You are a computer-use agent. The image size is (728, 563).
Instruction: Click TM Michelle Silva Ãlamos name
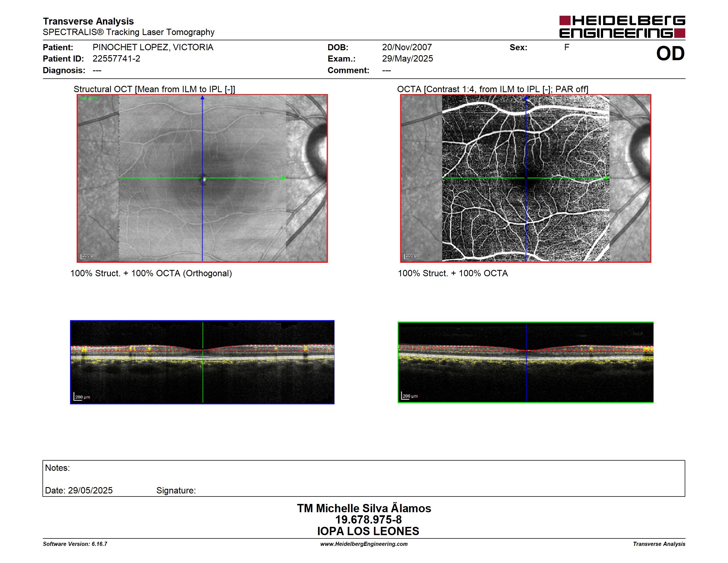(x=364, y=508)
